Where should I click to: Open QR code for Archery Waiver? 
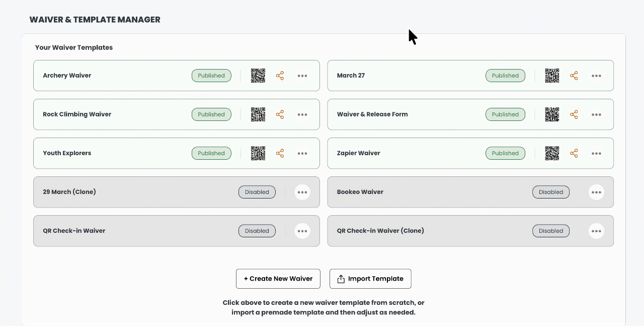pos(258,76)
